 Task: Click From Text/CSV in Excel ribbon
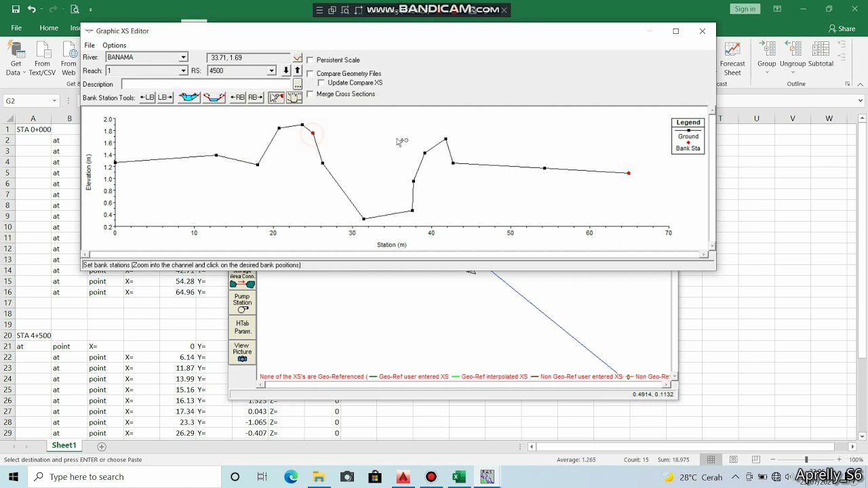coord(42,58)
